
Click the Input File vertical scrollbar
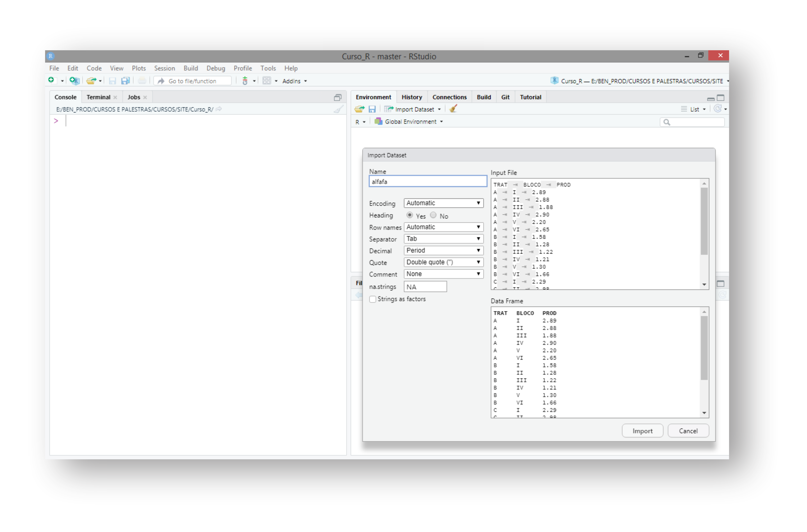[x=705, y=221]
